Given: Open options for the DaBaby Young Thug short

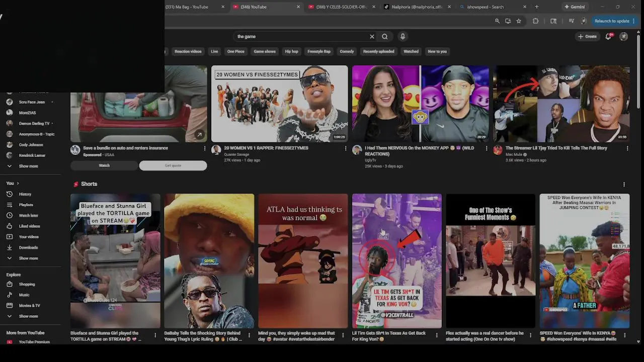Looking at the screenshot, I should [249, 335].
